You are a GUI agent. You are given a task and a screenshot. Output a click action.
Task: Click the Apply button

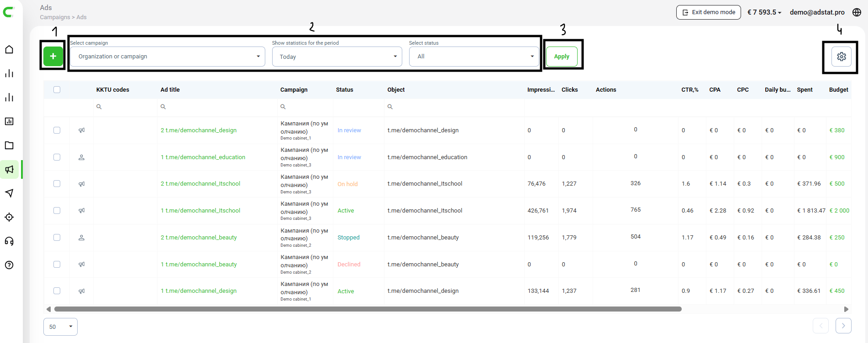click(562, 57)
